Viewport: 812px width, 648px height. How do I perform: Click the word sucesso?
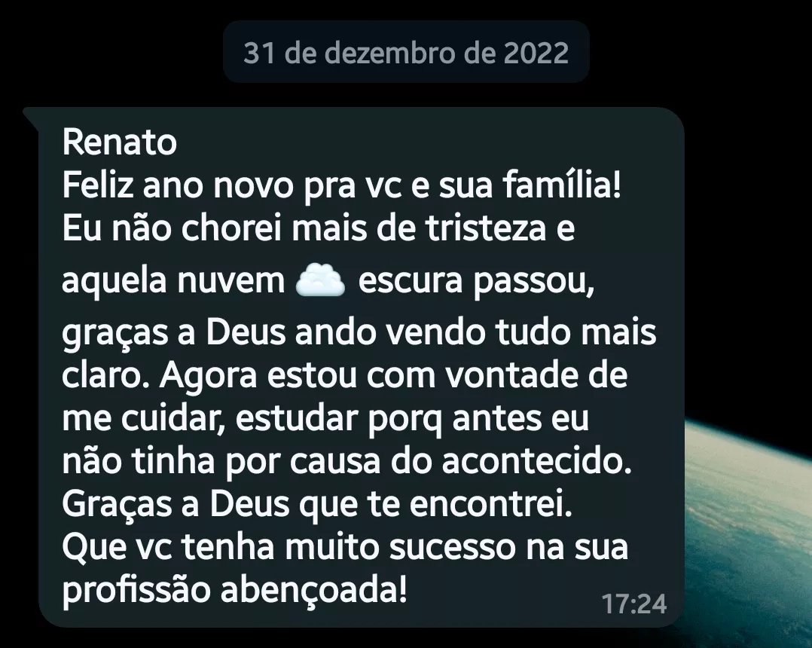coord(452,548)
